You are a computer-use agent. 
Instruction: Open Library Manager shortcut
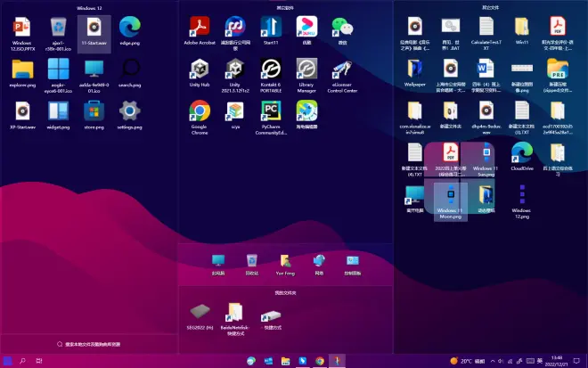click(x=306, y=76)
